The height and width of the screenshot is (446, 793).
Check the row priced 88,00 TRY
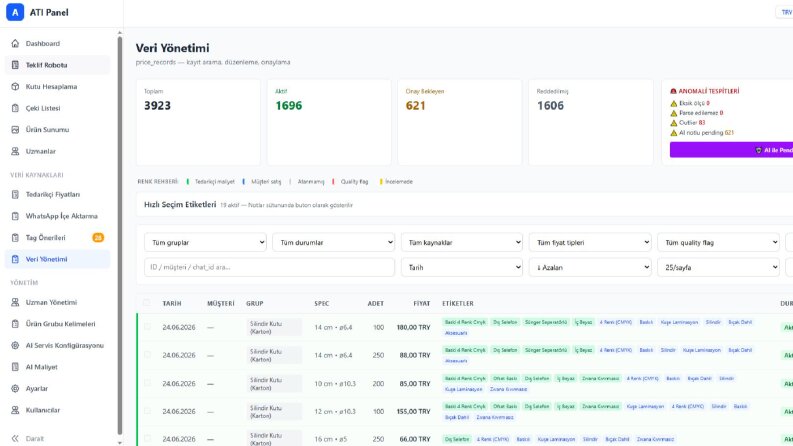[x=147, y=355]
